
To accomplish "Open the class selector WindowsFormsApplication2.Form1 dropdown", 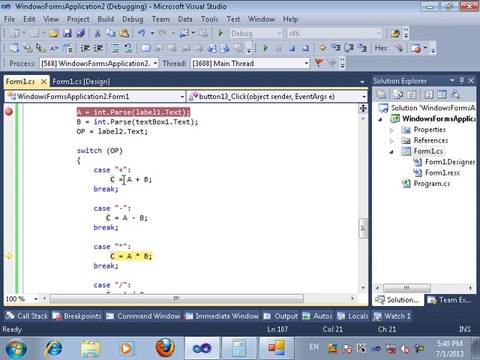I will point(182,97).
